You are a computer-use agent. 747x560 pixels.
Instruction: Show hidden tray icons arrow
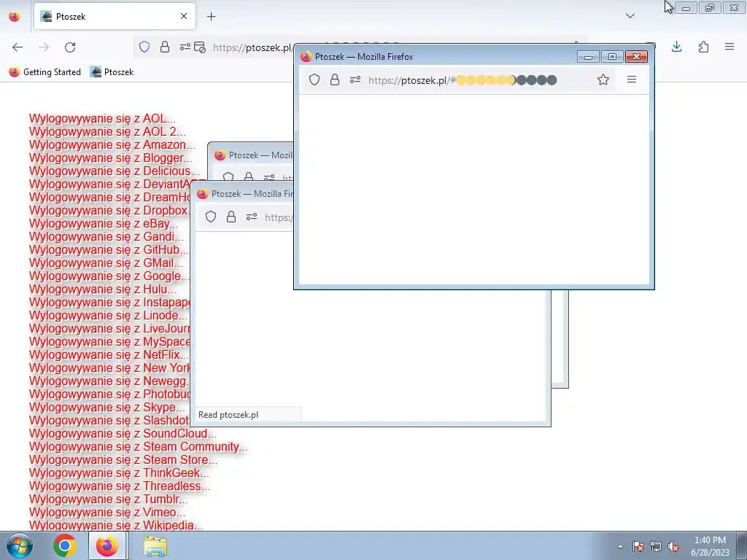[x=620, y=546]
